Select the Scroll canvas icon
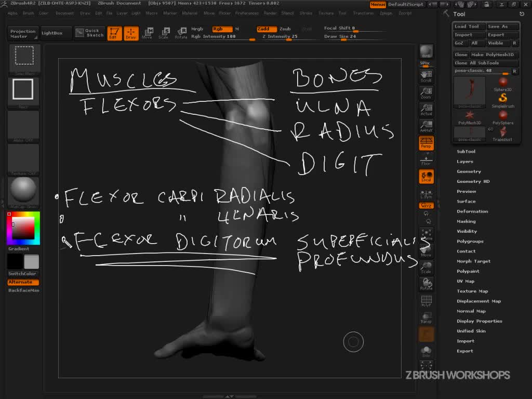 (x=426, y=77)
